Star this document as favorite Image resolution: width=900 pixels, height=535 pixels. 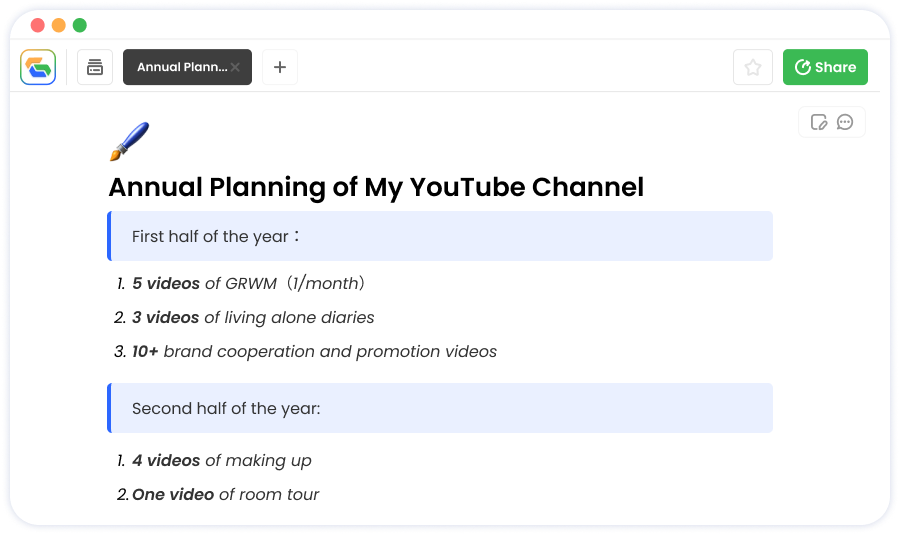click(x=753, y=67)
